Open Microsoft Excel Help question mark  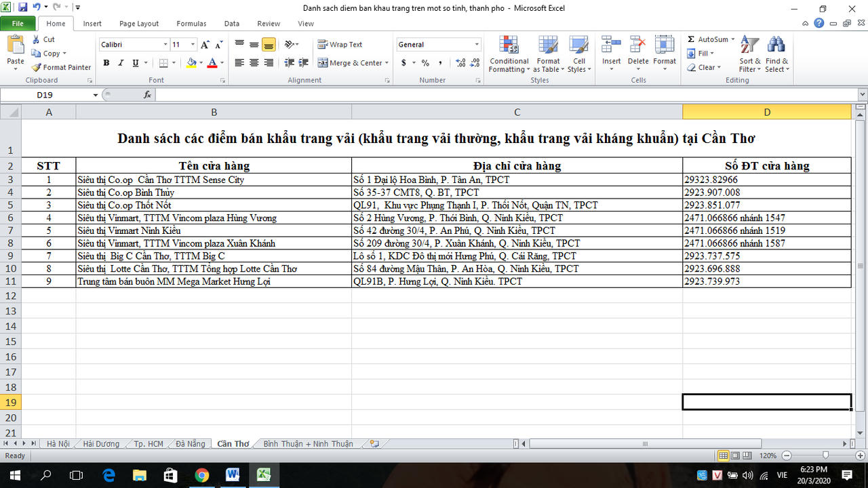coord(819,23)
